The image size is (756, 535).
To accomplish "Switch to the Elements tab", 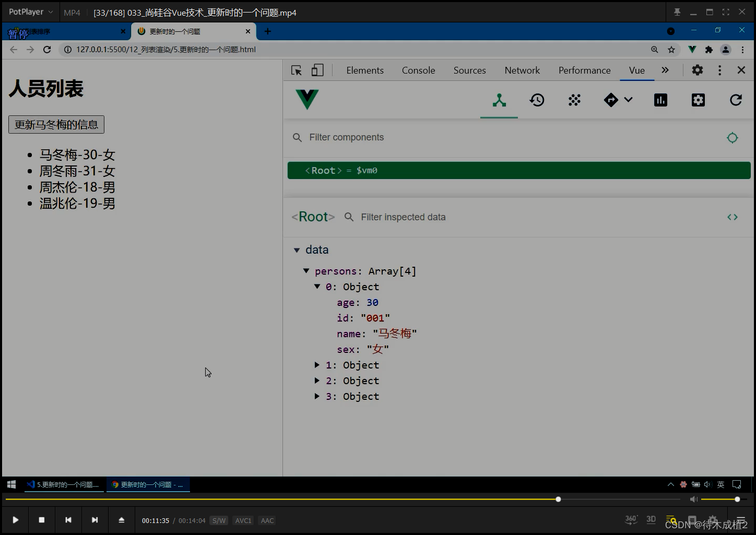I will coord(365,70).
